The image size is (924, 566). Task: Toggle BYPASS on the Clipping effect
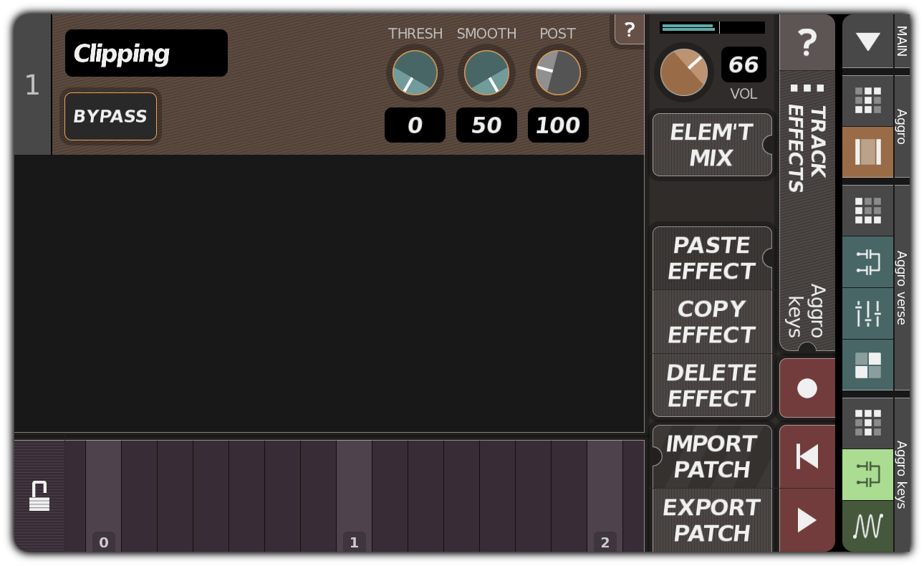(110, 117)
